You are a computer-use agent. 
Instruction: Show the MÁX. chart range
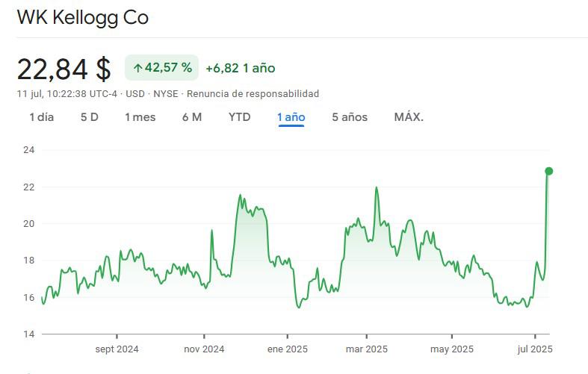pos(409,117)
